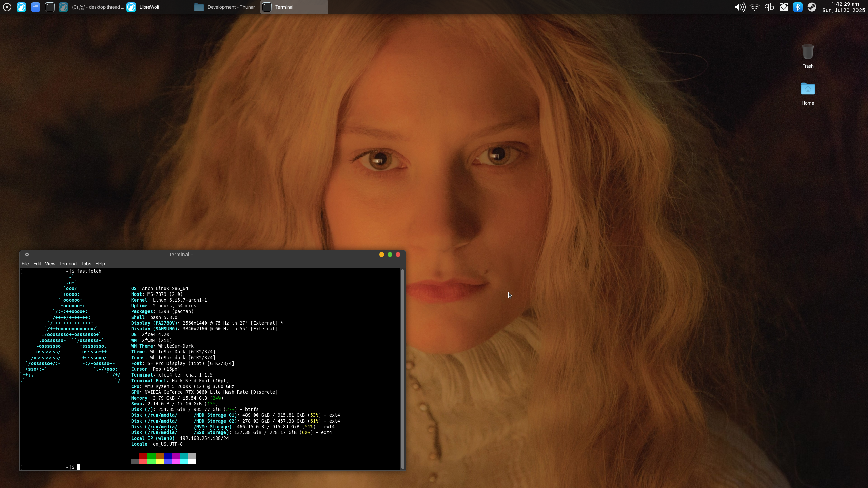Viewport: 868px width, 488px height.
Task: Click the 'Uptime: 2 hours, 54 mins' line
Action: [x=164, y=306]
